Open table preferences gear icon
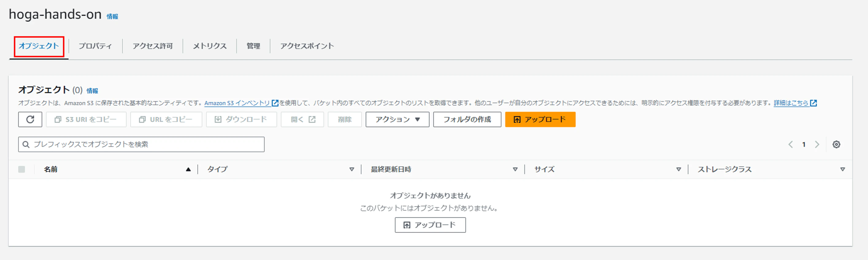This screenshot has width=868, height=260. click(836, 144)
